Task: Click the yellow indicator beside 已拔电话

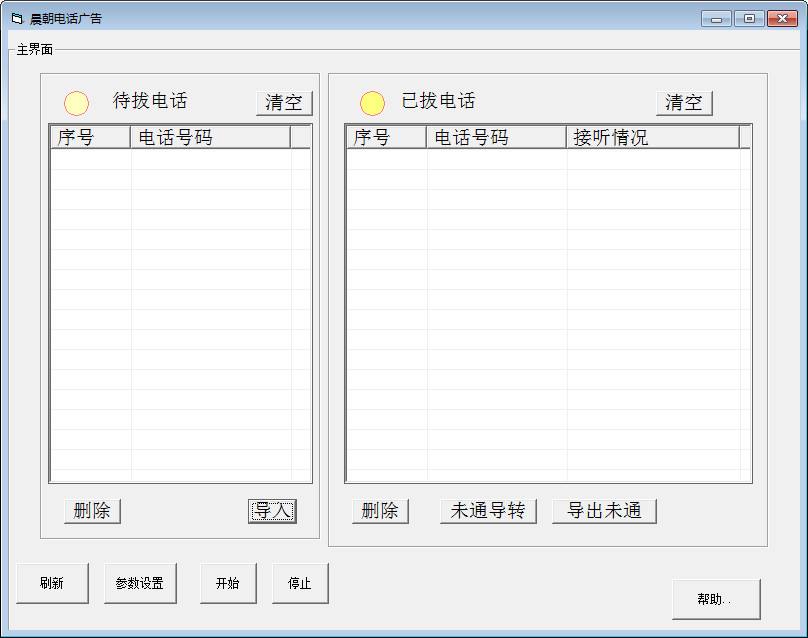Action: [x=372, y=103]
